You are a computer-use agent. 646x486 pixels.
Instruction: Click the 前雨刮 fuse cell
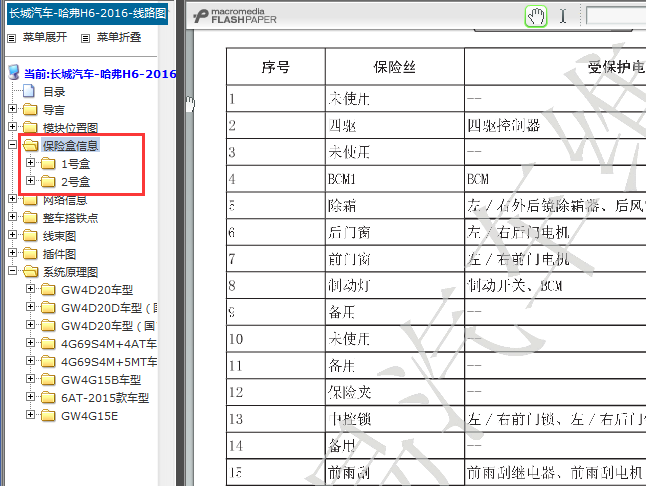pos(394,472)
